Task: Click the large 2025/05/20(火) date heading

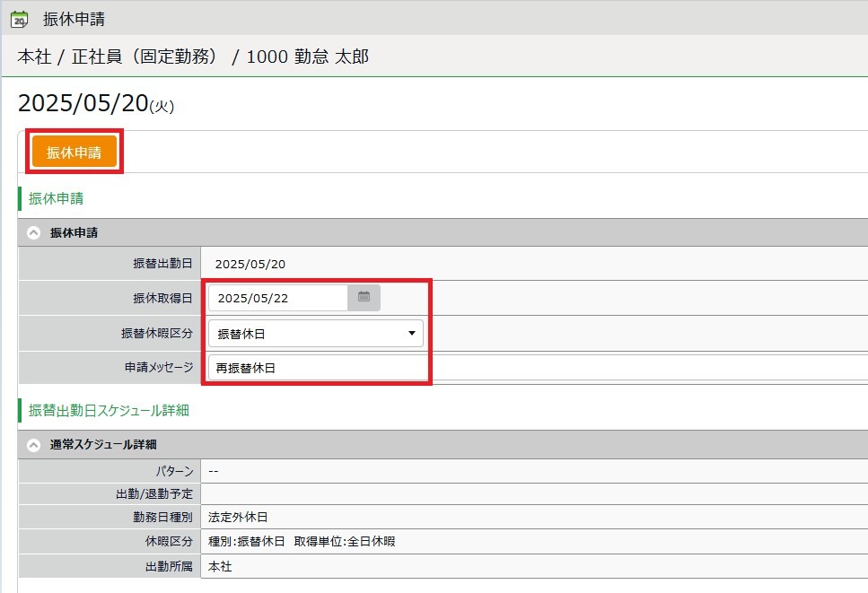Action: click(x=95, y=104)
